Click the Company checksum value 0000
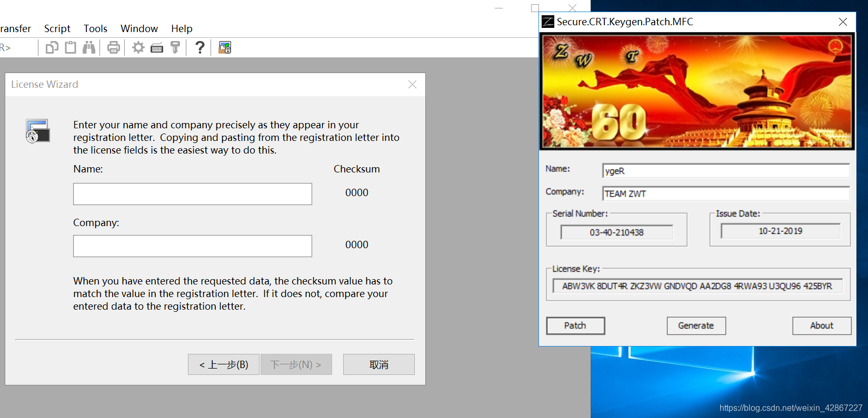 (357, 245)
